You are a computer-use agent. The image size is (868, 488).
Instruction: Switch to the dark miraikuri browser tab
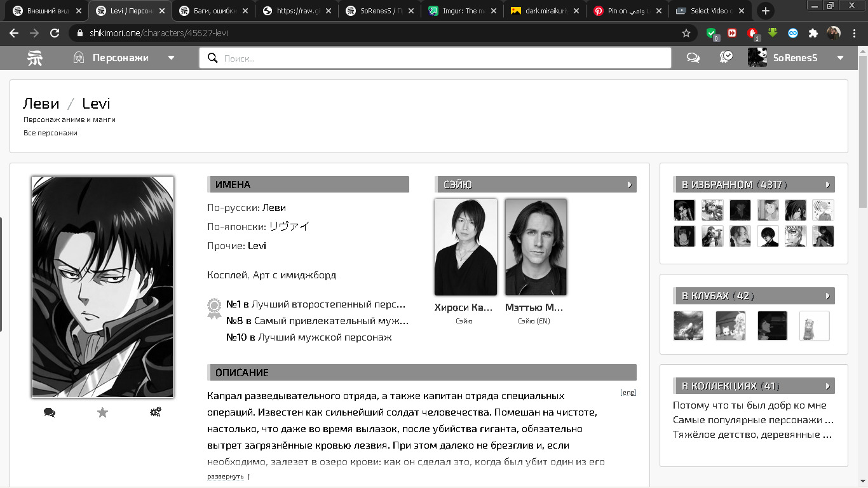[545, 11]
